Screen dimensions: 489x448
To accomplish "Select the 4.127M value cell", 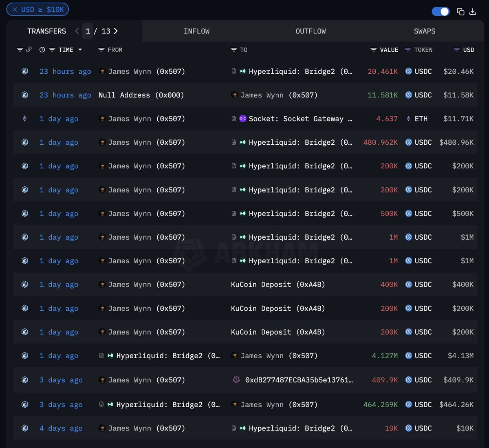I will pos(385,355).
